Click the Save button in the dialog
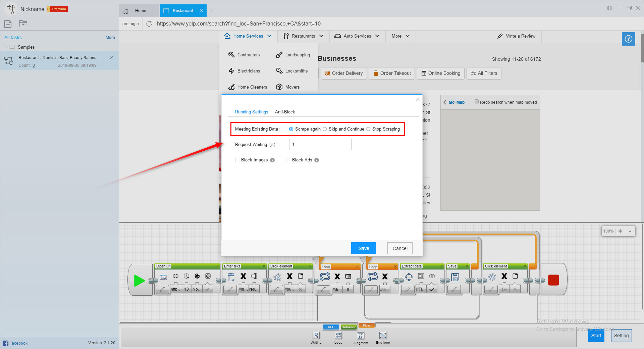The height and width of the screenshot is (349, 644). click(x=364, y=248)
